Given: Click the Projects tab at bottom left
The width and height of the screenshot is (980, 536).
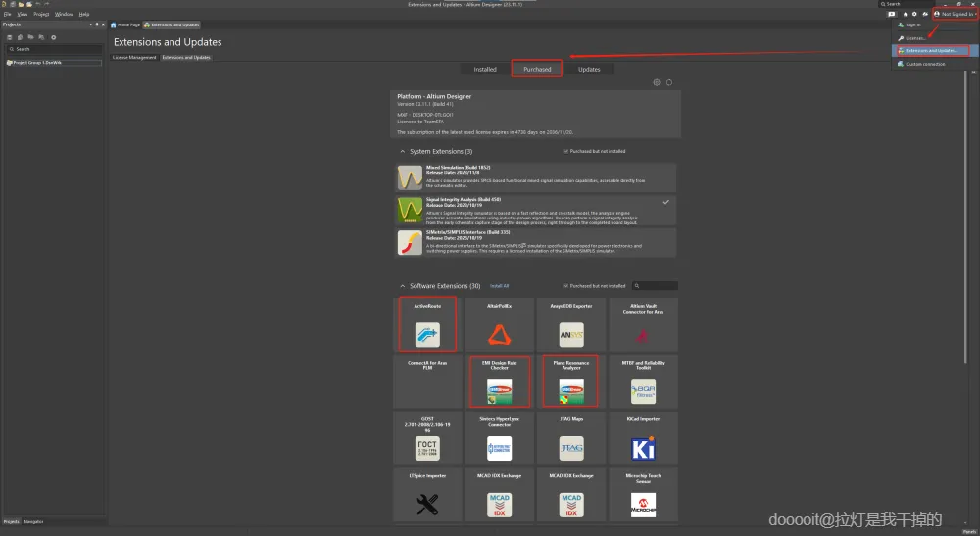Looking at the screenshot, I should [11, 521].
